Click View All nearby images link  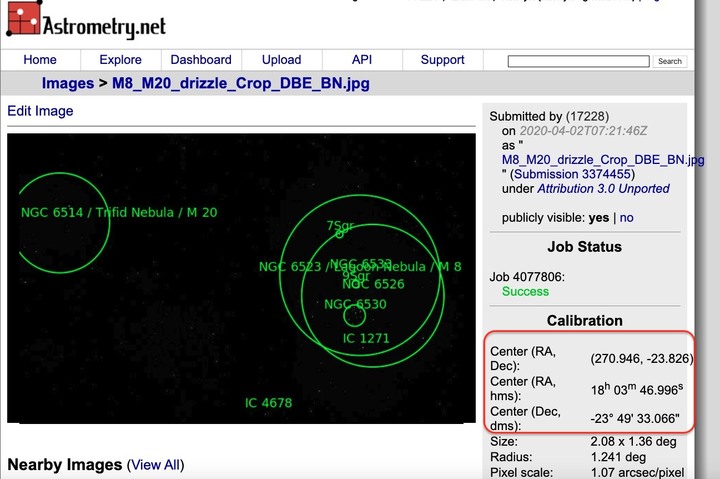point(155,465)
